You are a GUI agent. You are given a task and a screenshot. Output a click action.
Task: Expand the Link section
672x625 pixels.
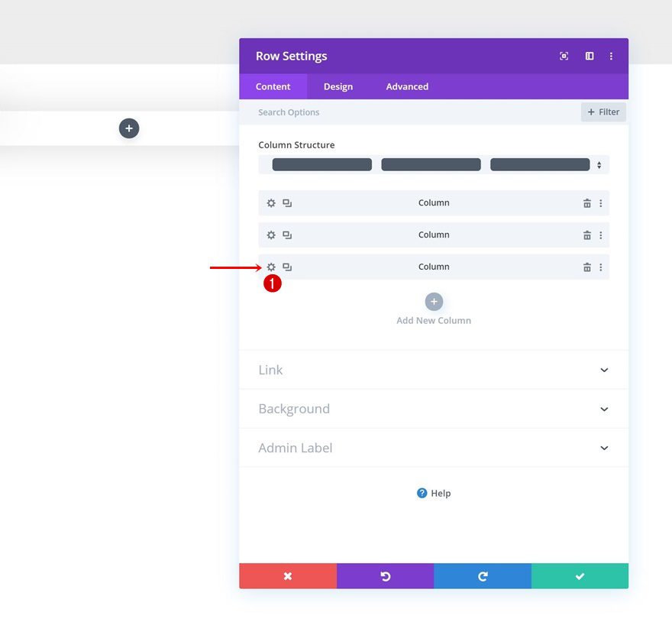coord(434,370)
